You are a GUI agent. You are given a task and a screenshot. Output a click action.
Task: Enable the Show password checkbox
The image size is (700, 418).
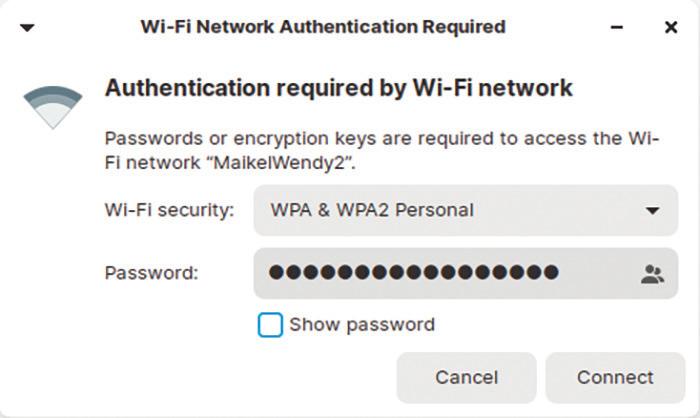click(x=270, y=325)
